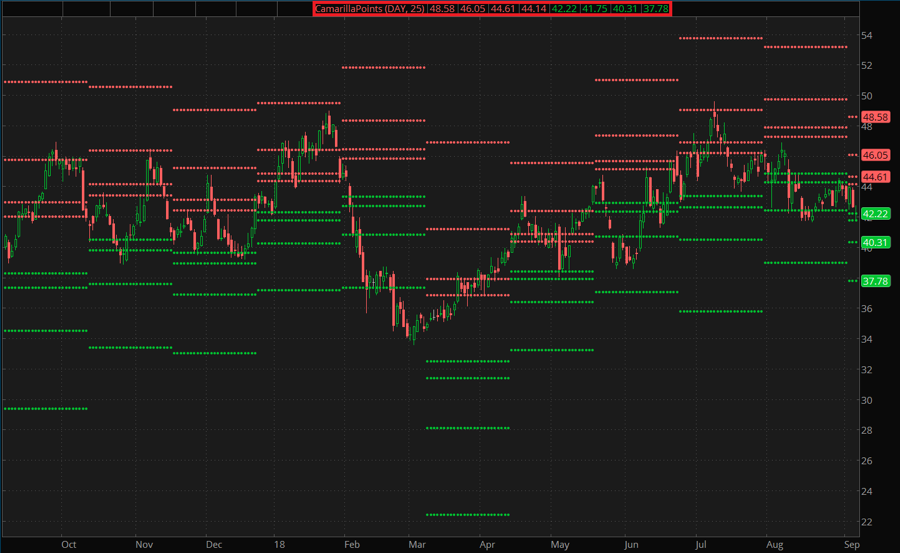The height and width of the screenshot is (553, 900).
Task: Select the 48.58 value in study header
Action: click(x=442, y=9)
